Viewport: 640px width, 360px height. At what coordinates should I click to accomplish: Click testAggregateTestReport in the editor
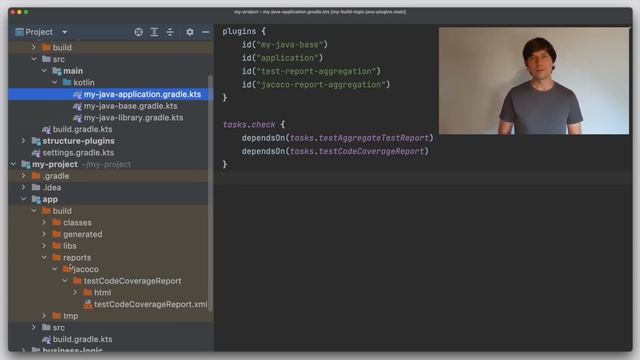[x=373, y=138]
